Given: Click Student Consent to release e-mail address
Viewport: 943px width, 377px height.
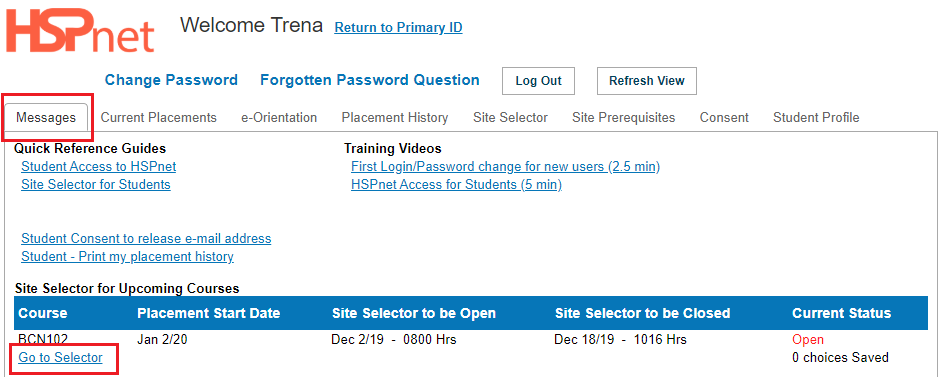Looking at the screenshot, I should tap(146, 239).
